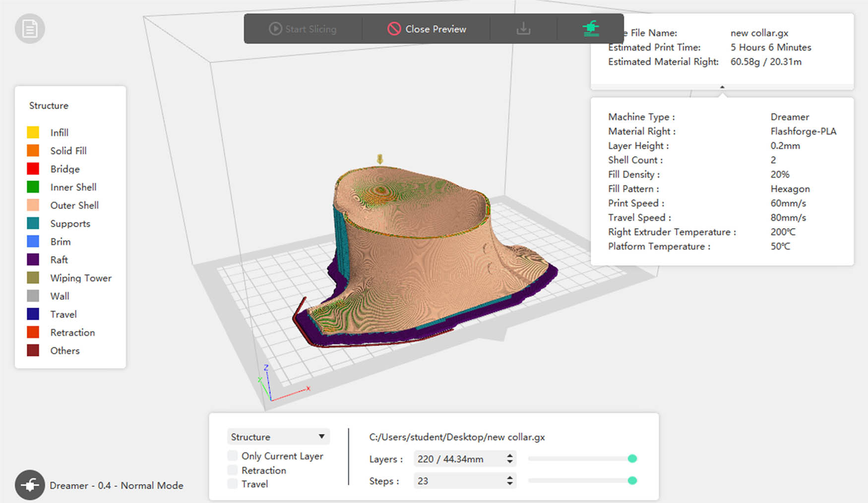Toggle the Travel display checkbox
868x503 pixels.
tap(232, 483)
